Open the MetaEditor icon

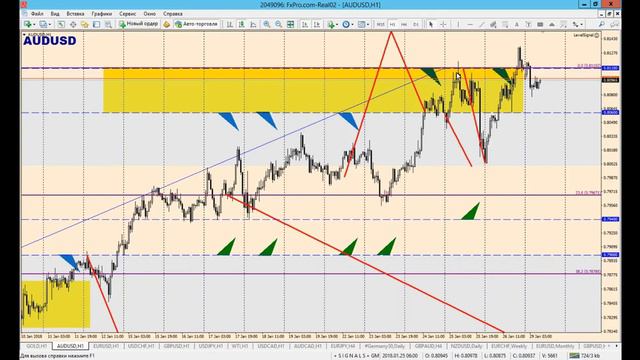167,24
